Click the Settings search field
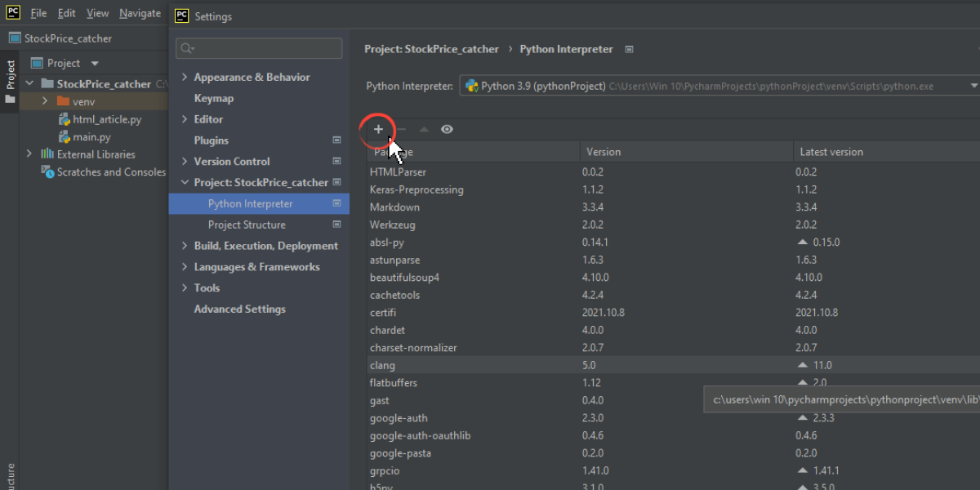Viewport: 980px width, 490px height. click(260, 48)
